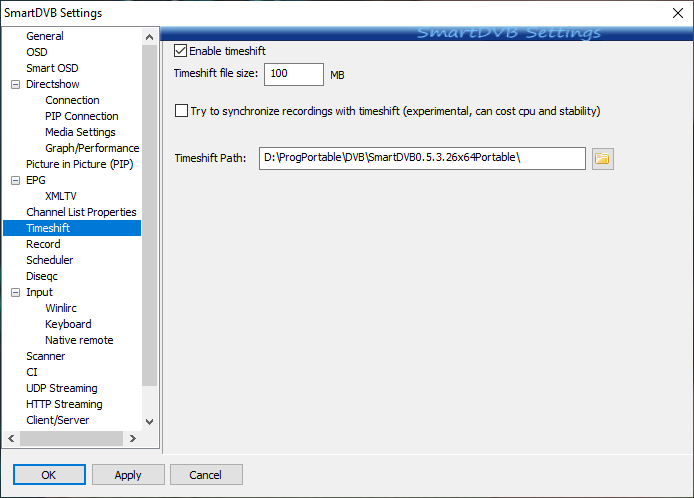The height and width of the screenshot is (498, 694).
Task: Open the OSD settings page
Action: (37, 52)
